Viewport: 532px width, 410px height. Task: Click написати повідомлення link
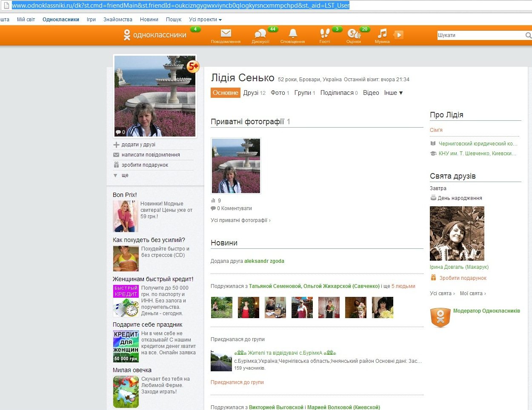pos(151,155)
